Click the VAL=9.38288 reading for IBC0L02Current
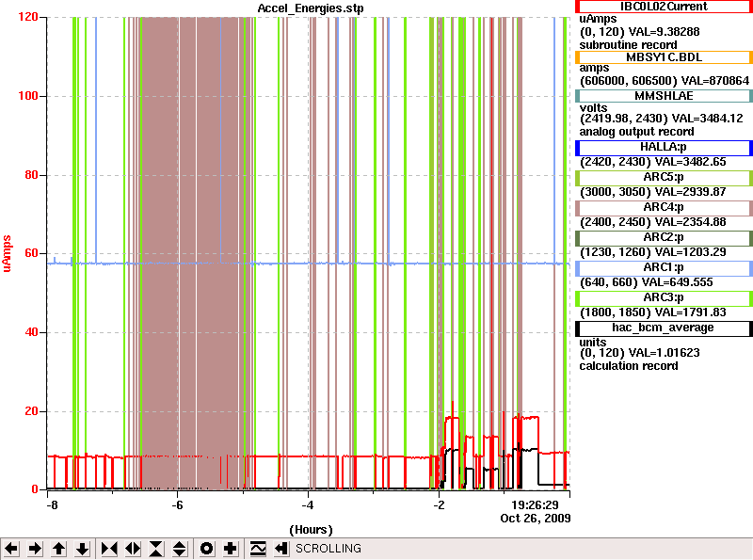This screenshot has height=560, width=753. coord(665,32)
